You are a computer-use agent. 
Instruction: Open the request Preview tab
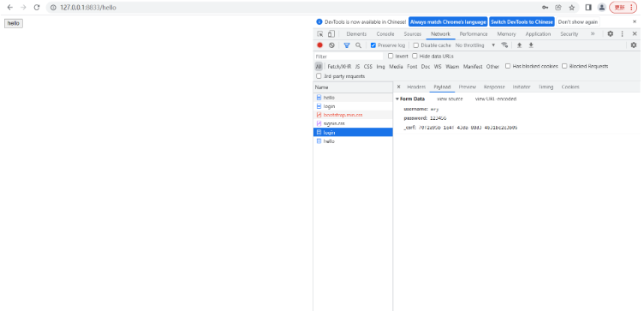coord(467,87)
